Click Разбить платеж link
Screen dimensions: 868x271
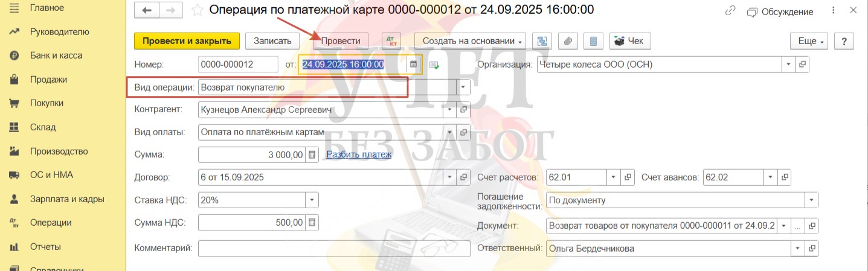(x=359, y=155)
